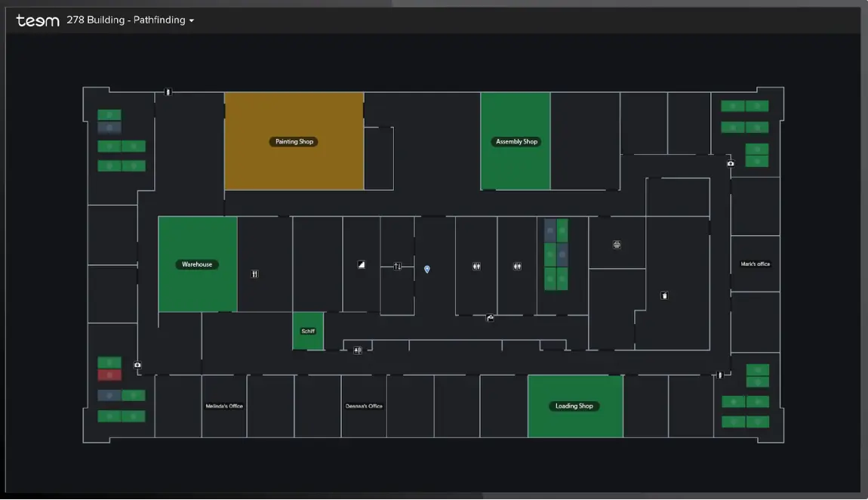Click the share arrow icon in corridor
The image size is (868, 500).
[x=490, y=318]
